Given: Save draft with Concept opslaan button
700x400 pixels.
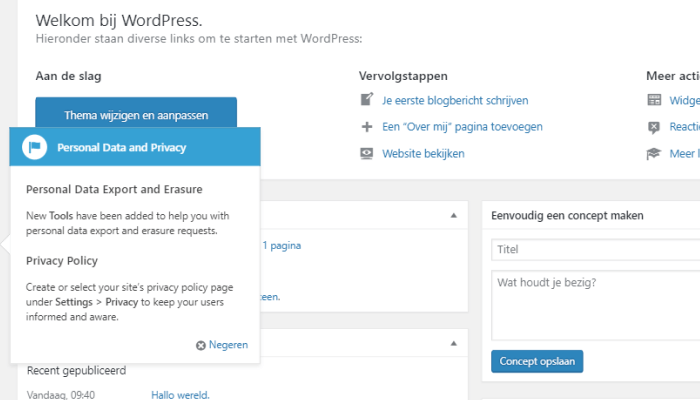Looking at the screenshot, I should [537, 361].
